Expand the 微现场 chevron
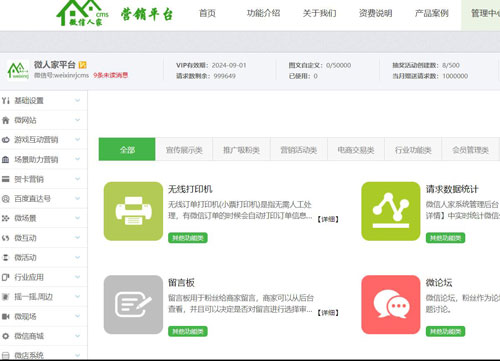500x361 pixels. click(77, 316)
